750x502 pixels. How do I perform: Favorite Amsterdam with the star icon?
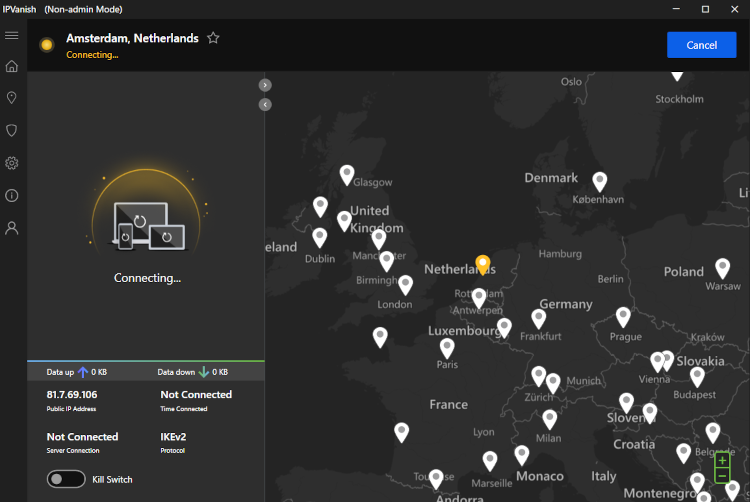pos(213,38)
